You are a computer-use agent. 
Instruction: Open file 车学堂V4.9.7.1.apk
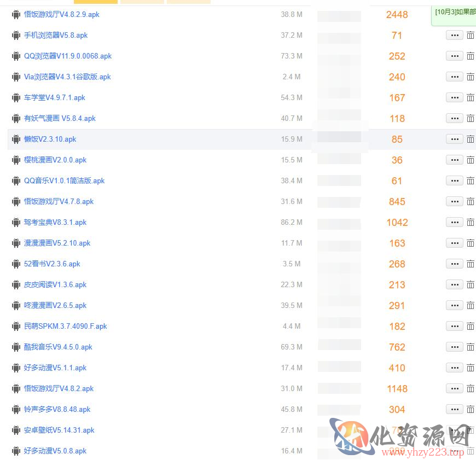[55, 98]
